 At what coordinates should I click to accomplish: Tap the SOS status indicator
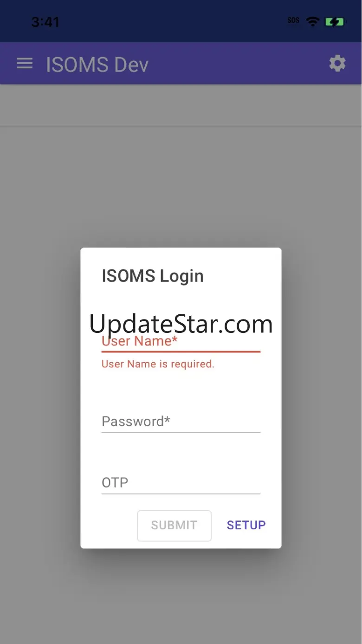pos(293,20)
